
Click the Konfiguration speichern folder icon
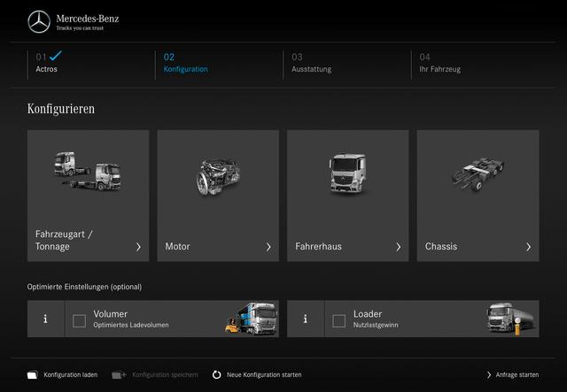click(x=119, y=375)
